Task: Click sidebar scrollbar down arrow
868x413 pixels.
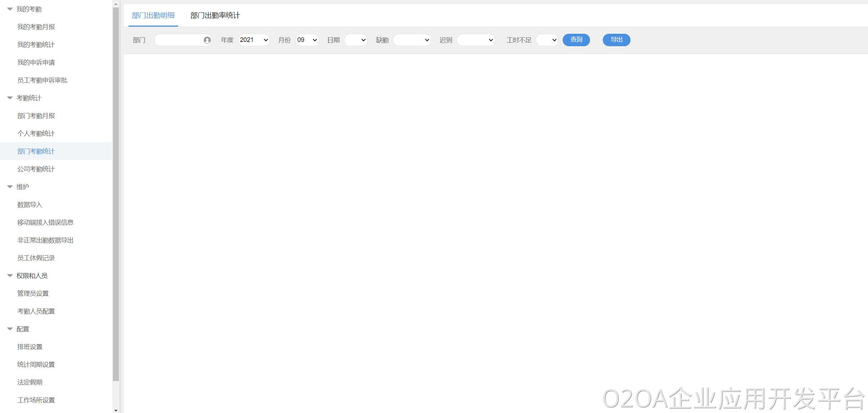Action: 116,410
